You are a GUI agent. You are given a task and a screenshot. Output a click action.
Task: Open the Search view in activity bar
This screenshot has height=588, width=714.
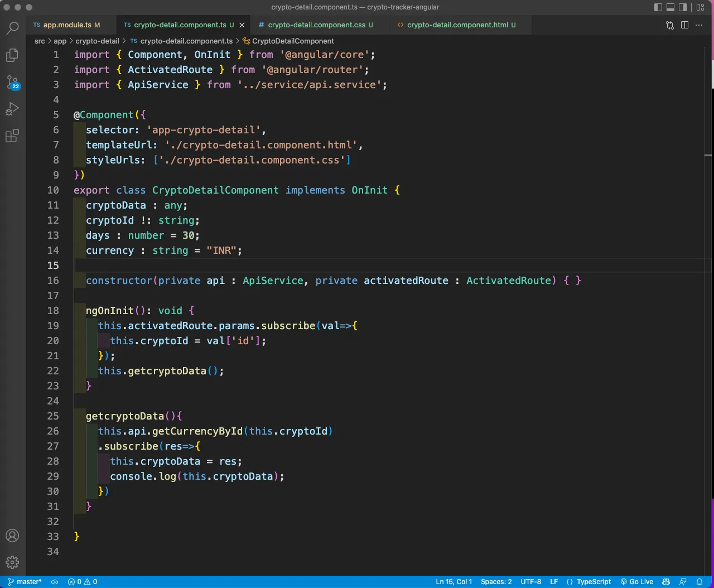click(12, 28)
